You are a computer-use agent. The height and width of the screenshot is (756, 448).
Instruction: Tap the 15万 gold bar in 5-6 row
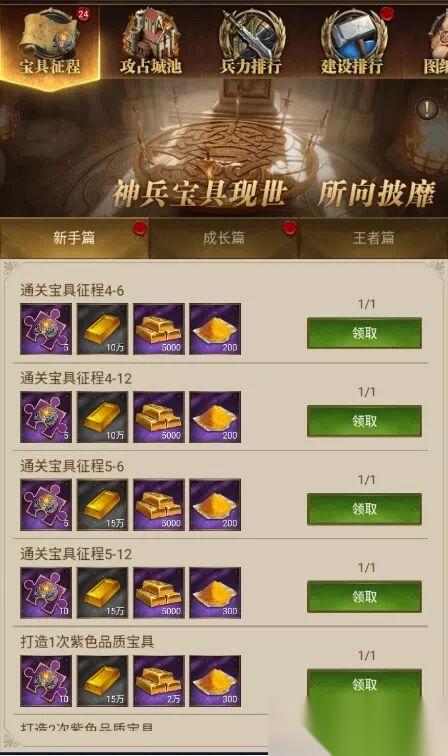click(102, 505)
